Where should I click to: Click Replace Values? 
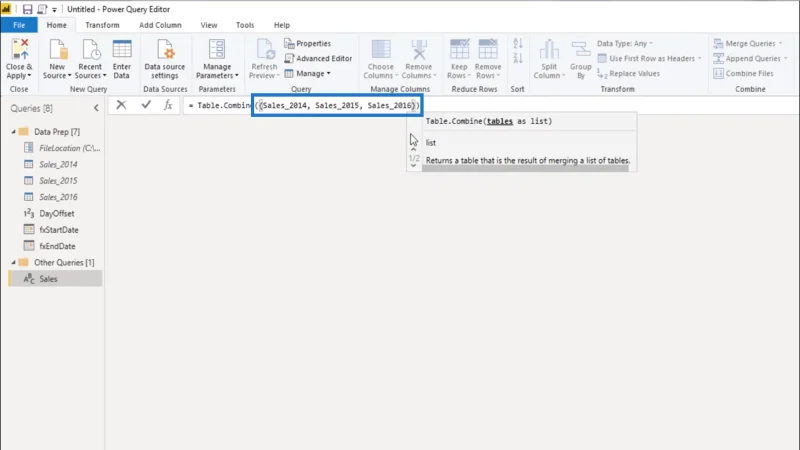click(x=629, y=73)
